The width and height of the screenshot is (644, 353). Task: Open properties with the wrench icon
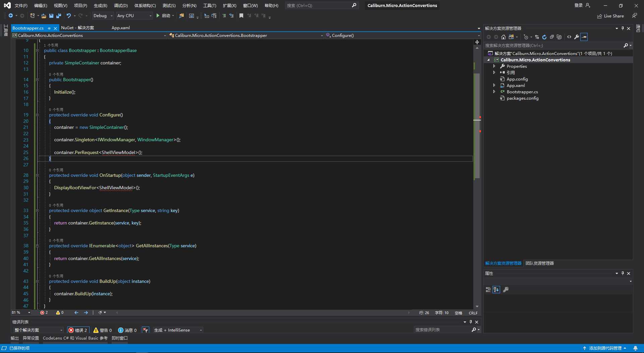[x=577, y=37]
